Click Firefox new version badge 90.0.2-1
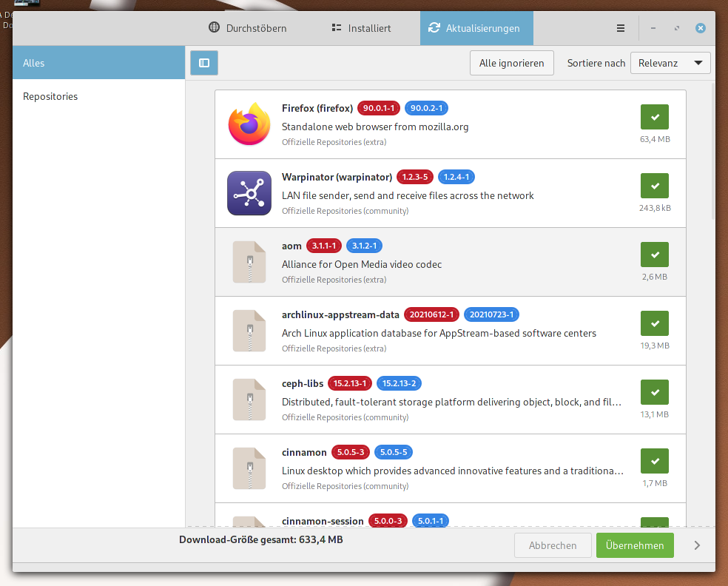The image size is (728, 586). pos(426,108)
